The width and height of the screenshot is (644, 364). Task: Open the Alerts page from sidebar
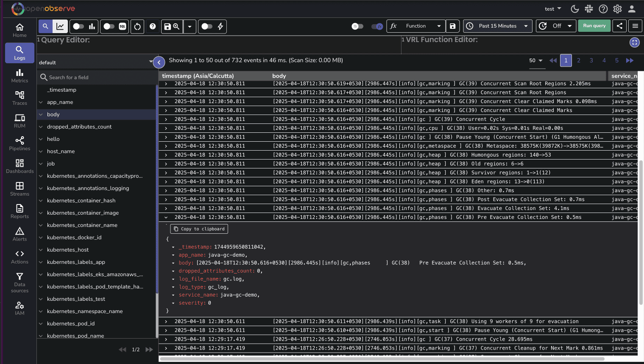point(20,234)
